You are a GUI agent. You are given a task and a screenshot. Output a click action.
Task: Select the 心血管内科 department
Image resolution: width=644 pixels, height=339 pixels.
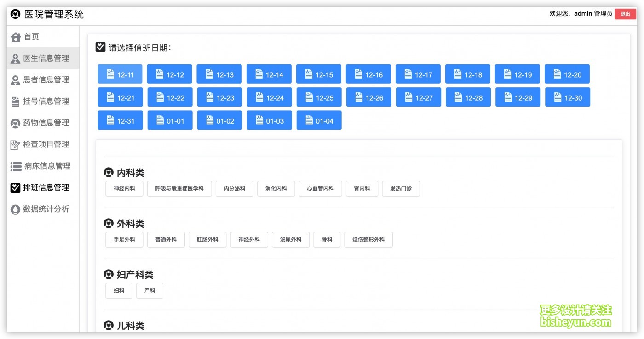pyautogui.click(x=321, y=189)
